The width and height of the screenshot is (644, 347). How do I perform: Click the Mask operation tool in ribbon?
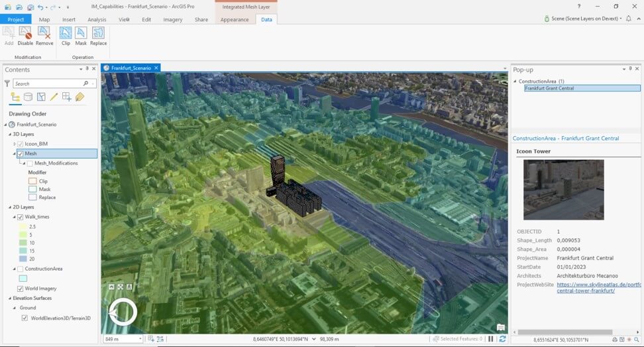pos(81,36)
